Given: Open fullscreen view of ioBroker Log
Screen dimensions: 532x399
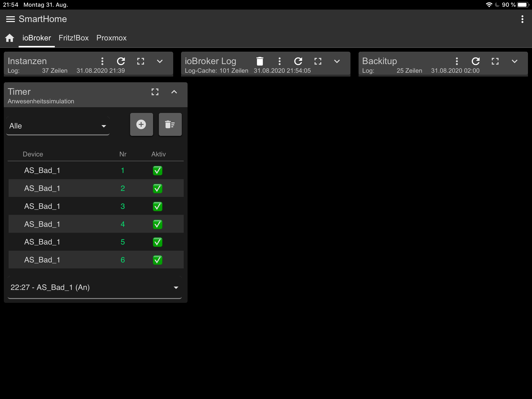Looking at the screenshot, I should click(318, 61).
